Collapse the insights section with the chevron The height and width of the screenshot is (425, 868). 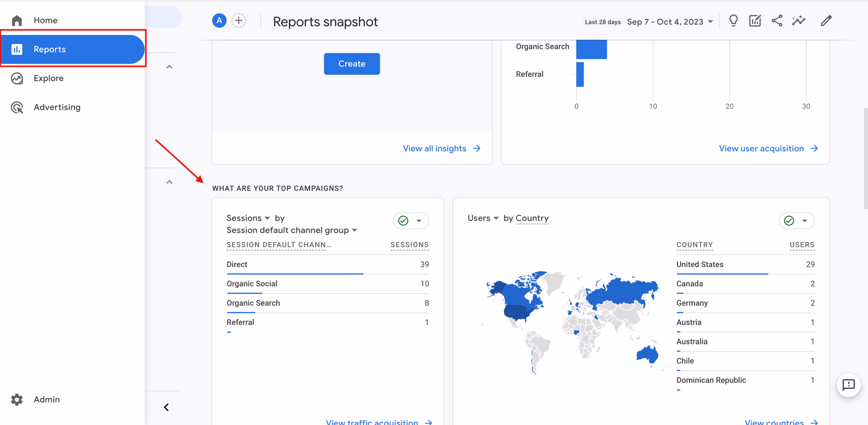tap(169, 67)
